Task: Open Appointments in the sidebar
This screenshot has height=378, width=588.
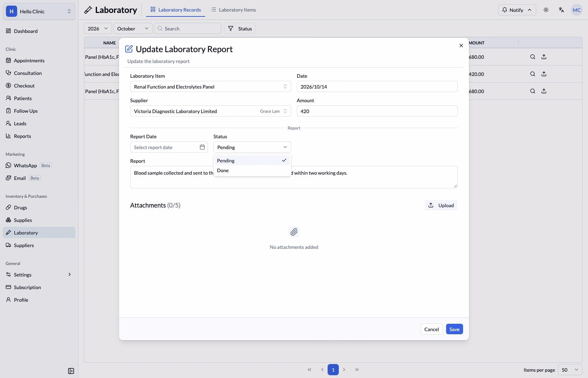Action: [x=39, y=60]
